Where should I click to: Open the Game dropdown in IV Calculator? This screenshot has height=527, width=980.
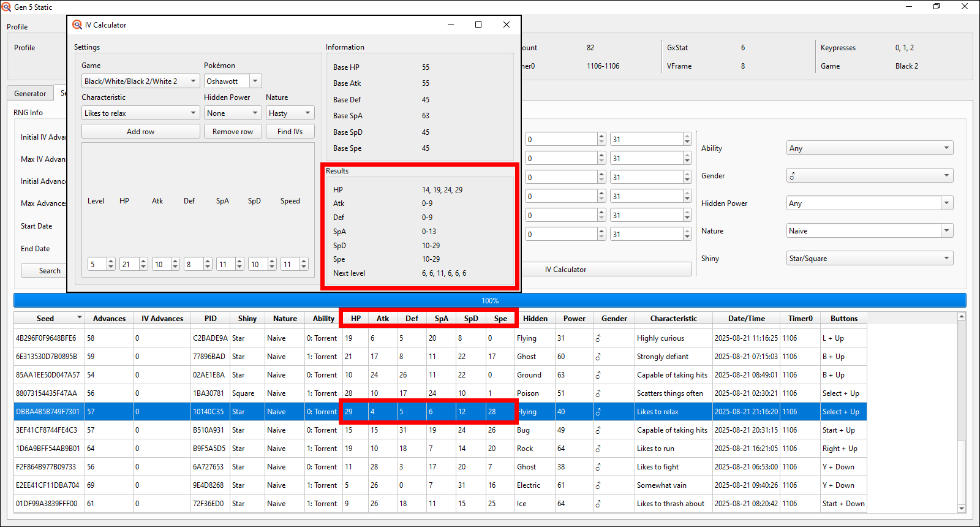pos(140,81)
